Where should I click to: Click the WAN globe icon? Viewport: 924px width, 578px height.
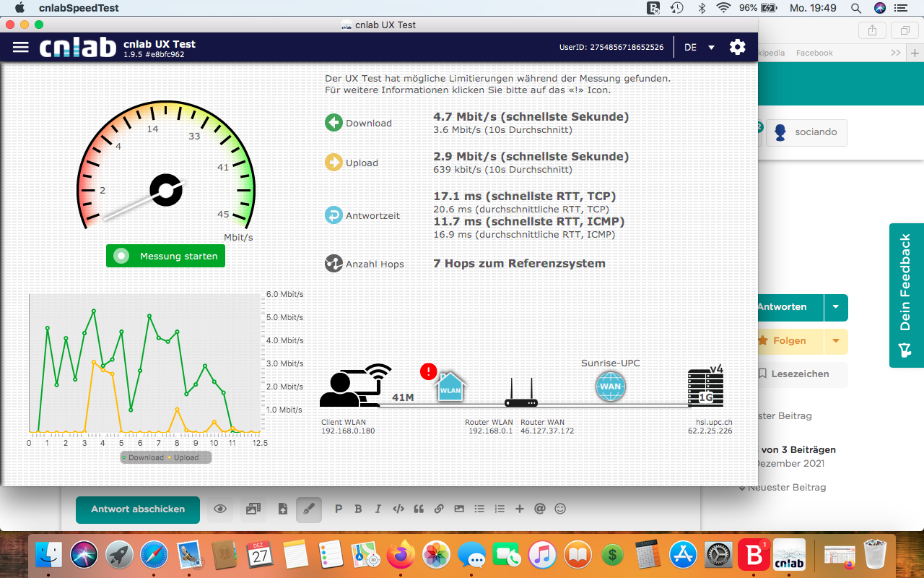click(610, 387)
